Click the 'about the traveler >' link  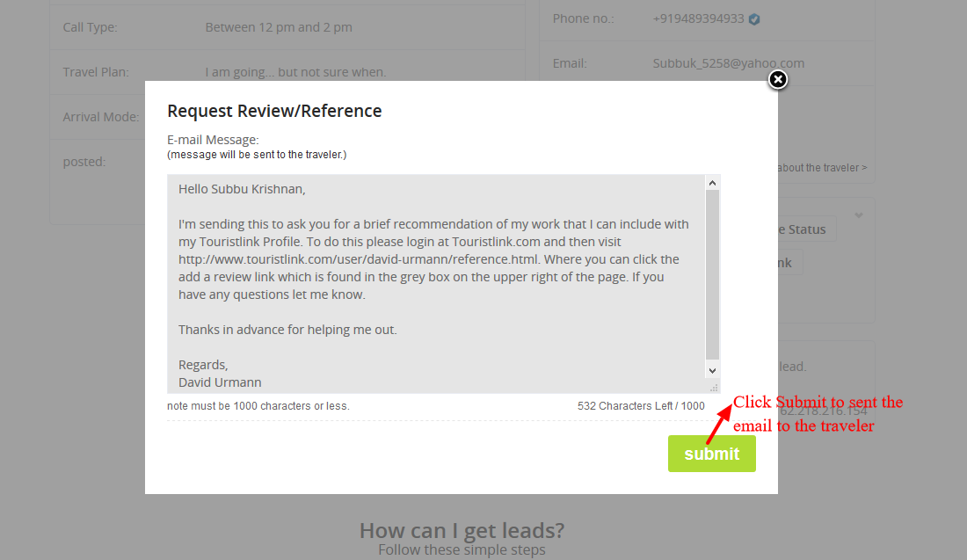(x=822, y=168)
